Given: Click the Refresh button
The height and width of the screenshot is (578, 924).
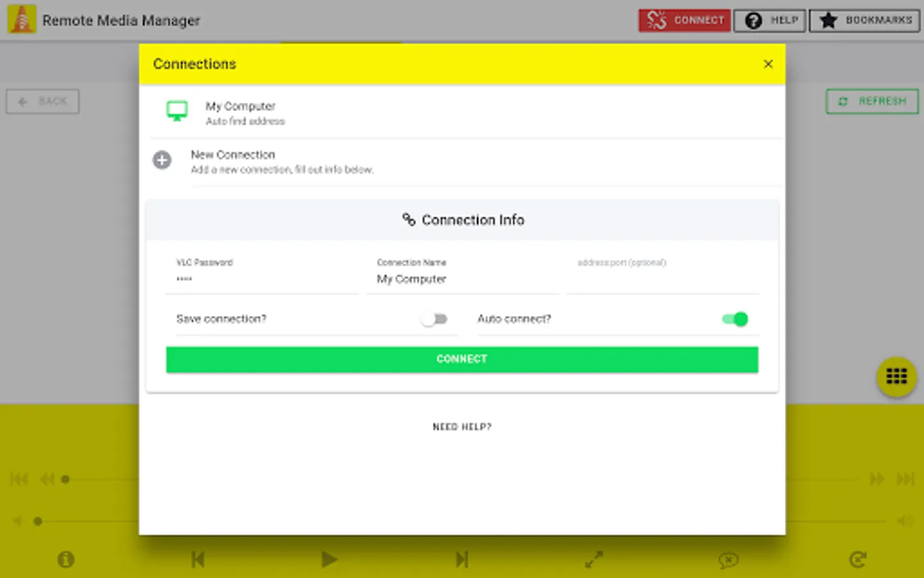Looking at the screenshot, I should [872, 101].
